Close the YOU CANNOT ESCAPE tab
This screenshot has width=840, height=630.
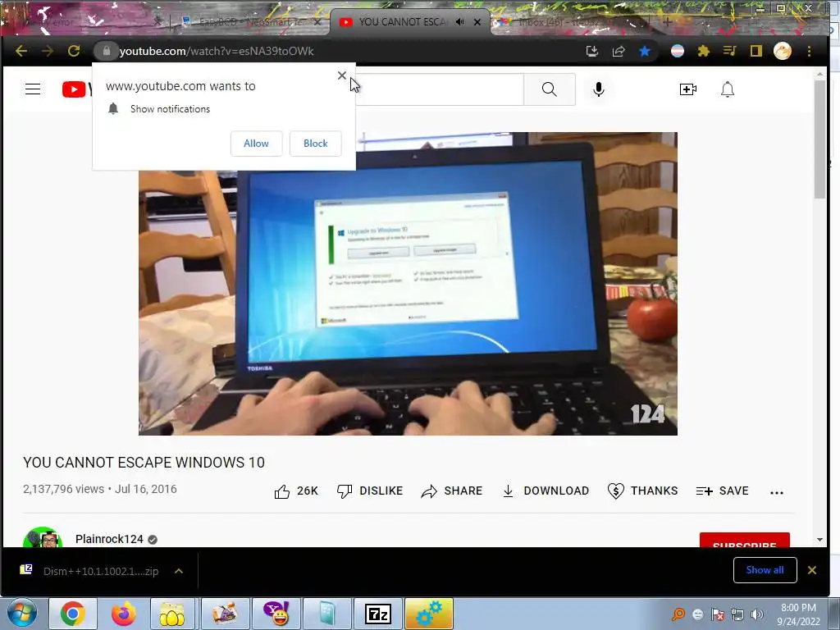[x=477, y=22]
